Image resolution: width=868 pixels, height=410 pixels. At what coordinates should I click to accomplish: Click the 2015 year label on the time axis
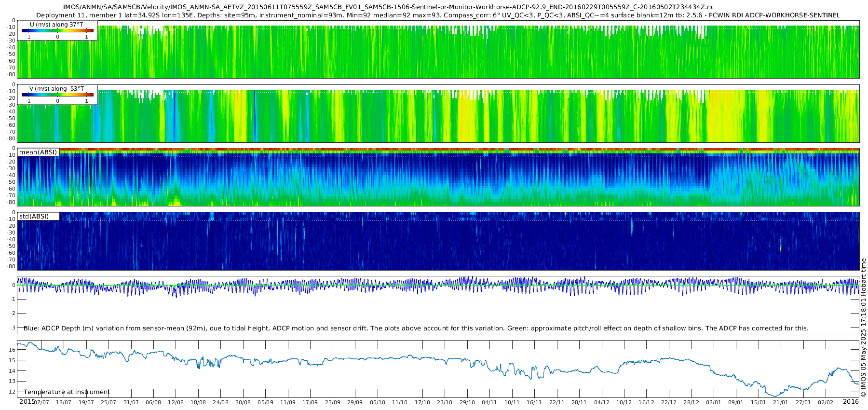coord(27,402)
